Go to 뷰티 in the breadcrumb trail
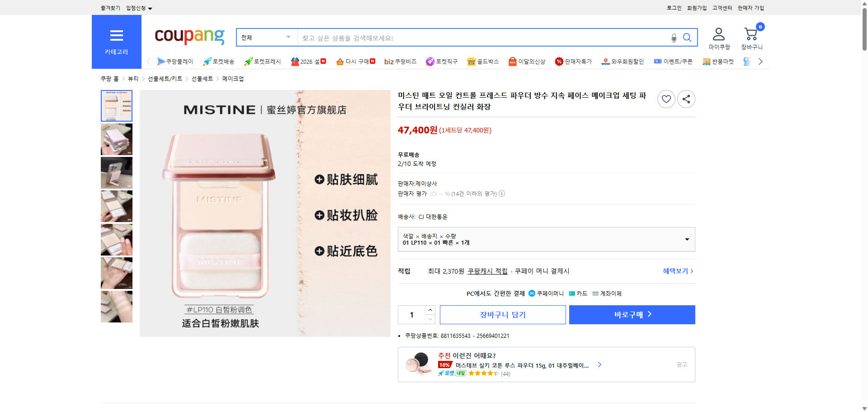 [133, 78]
